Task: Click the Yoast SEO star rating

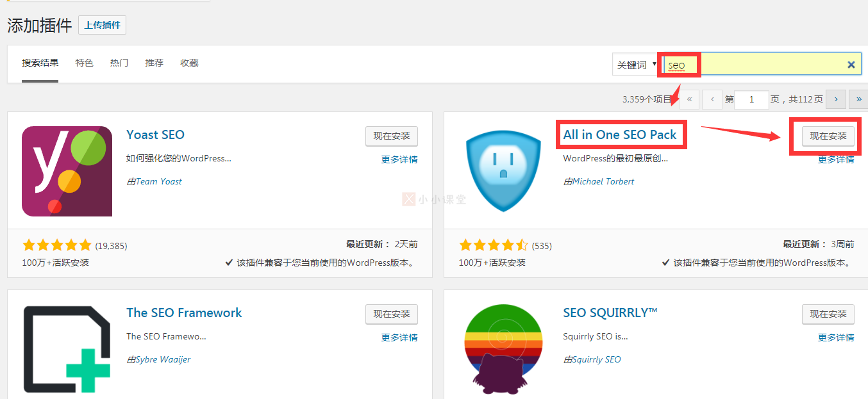Action: [x=57, y=245]
